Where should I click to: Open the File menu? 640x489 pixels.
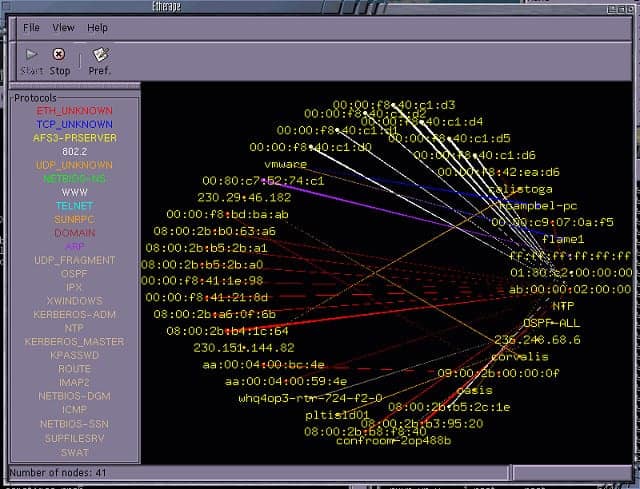[x=31, y=28]
